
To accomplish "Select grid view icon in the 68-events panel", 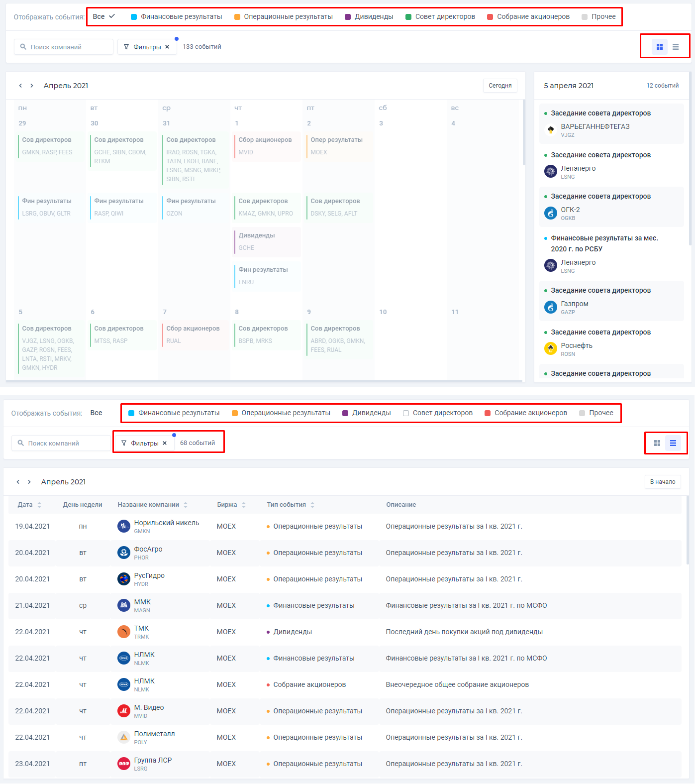I will [x=657, y=443].
